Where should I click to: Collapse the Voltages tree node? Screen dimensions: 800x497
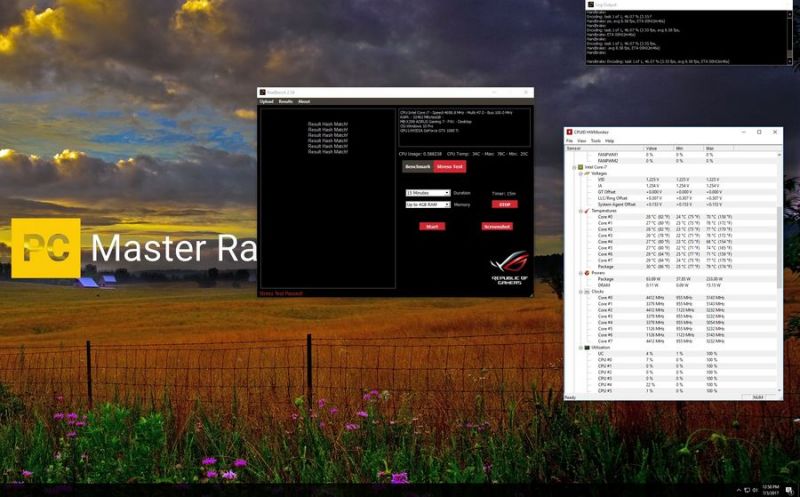(x=580, y=173)
